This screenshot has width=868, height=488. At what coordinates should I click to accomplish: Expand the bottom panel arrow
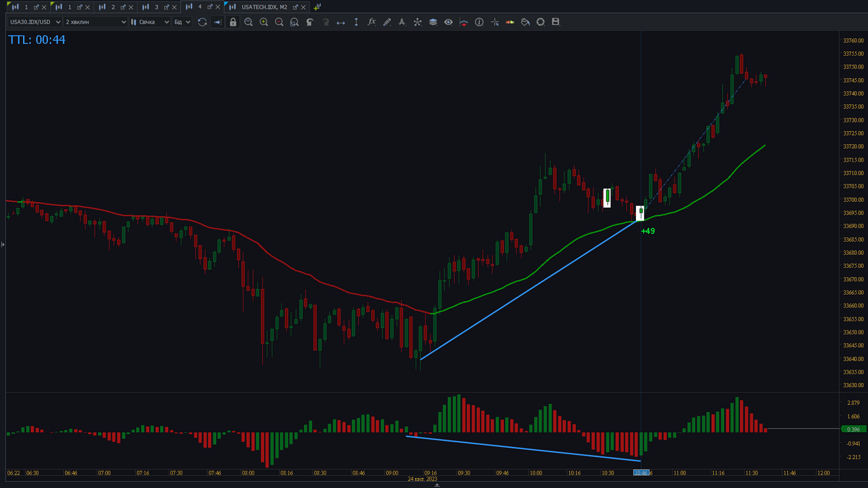(437, 485)
